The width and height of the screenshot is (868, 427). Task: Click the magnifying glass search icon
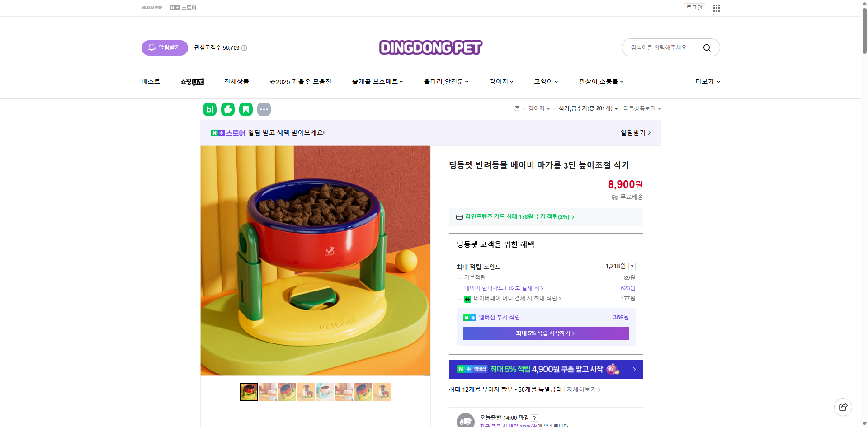(x=707, y=47)
